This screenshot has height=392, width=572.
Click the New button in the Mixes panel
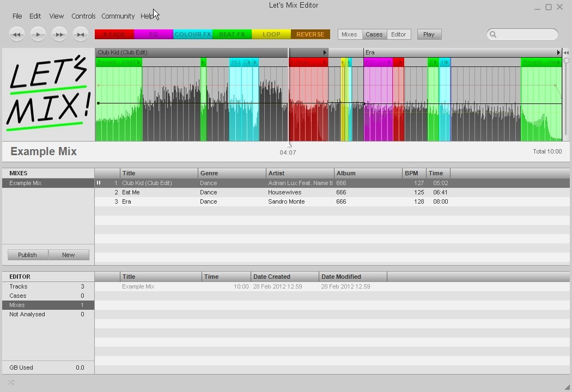click(68, 254)
